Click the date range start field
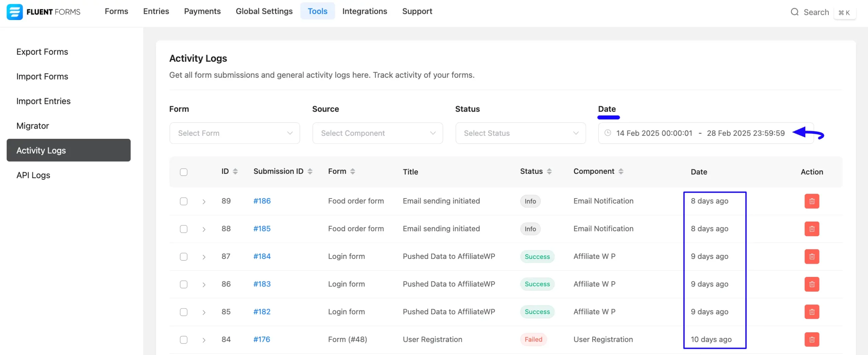Image resolution: width=868 pixels, height=355 pixels. tap(654, 133)
